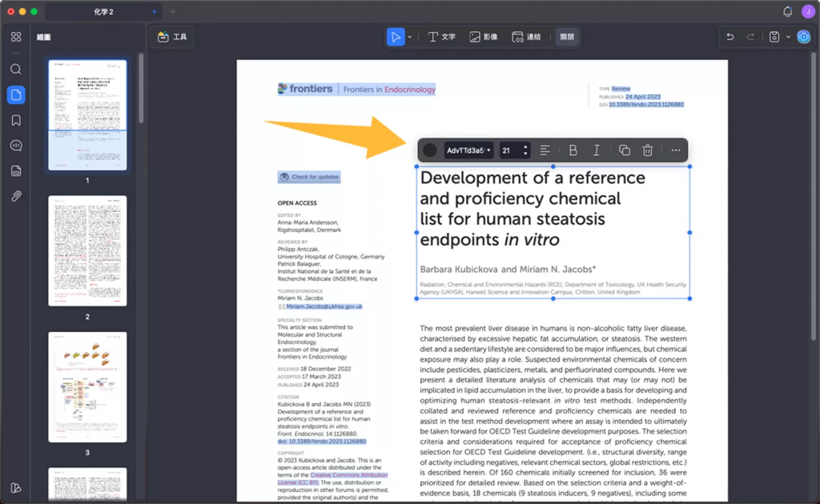Duplicate the selected text box

(x=624, y=150)
